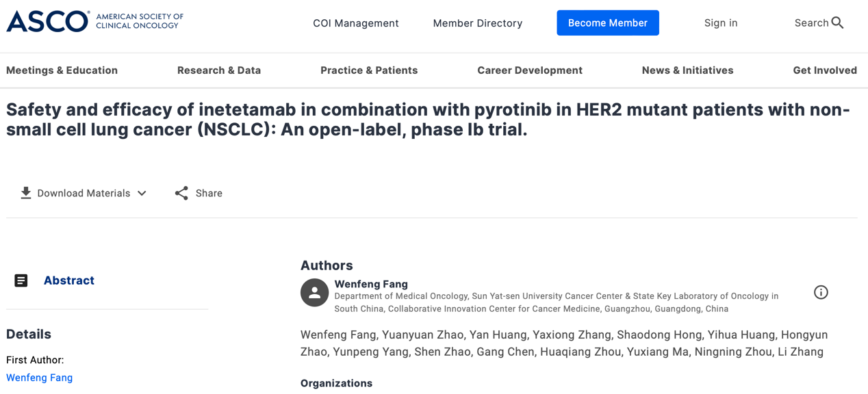Screen dimensions: 868x394
Task: Open the Get Involved menu
Action: (824, 70)
